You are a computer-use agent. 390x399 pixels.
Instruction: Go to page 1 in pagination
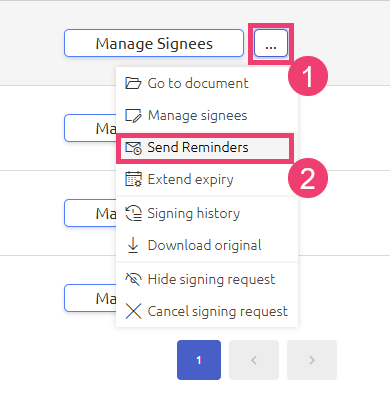coord(199,360)
